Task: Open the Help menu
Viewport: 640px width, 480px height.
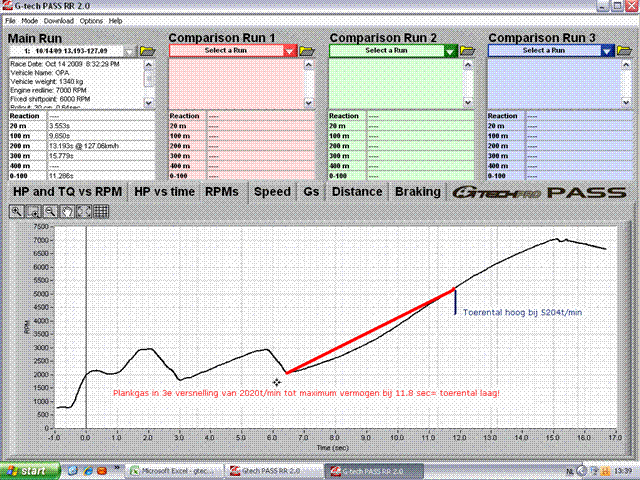Action: tap(115, 21)
